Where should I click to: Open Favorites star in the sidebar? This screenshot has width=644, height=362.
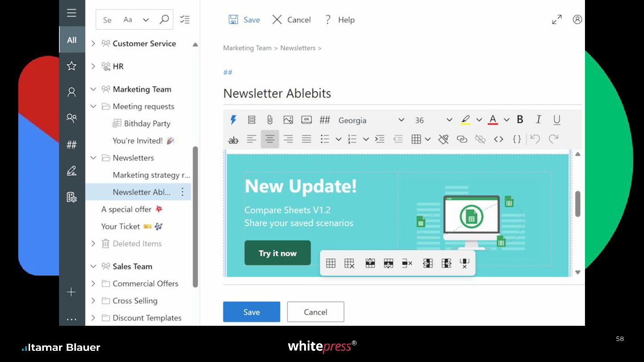(x=72, y=66)
